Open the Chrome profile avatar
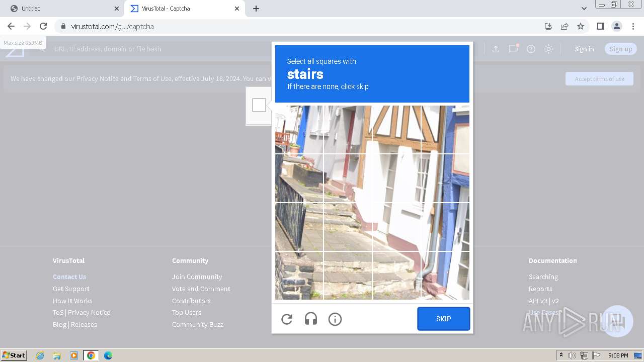This screenshot has width=644, height=362. pos(616,26)
